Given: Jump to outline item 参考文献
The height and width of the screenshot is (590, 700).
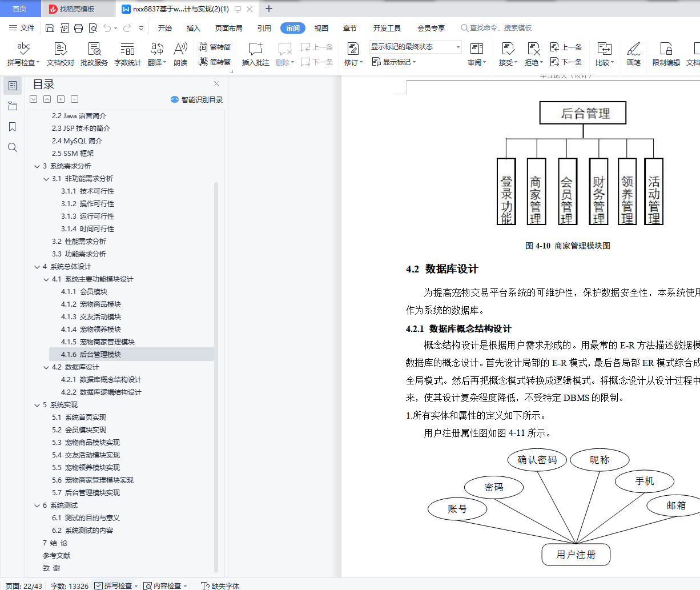Looking at the screenshot, I should click(57, 556).
